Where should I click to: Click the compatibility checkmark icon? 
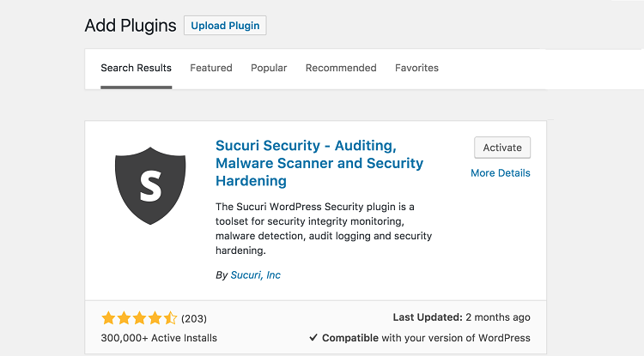coord(313,337)
